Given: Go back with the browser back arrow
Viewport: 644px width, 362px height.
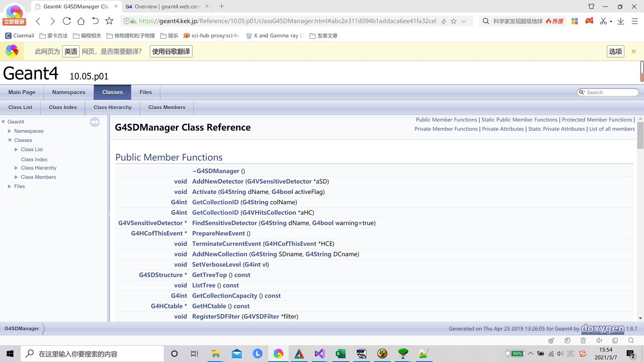Looking at the screenshot, I should point(38,21).
